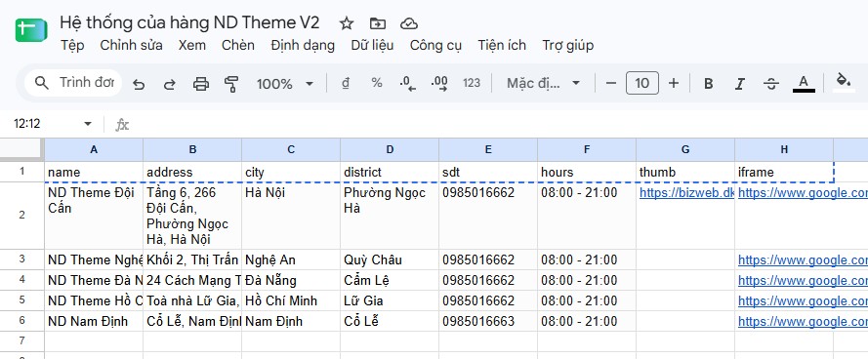Open the Mặc định font dropdown

[543, 83]
